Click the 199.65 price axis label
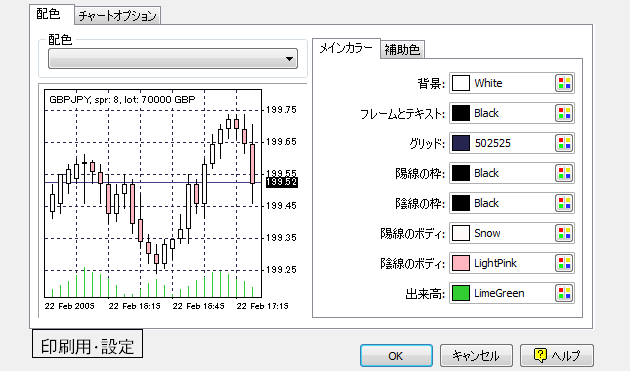The image size is (630, 371). (x=281, y=142)
